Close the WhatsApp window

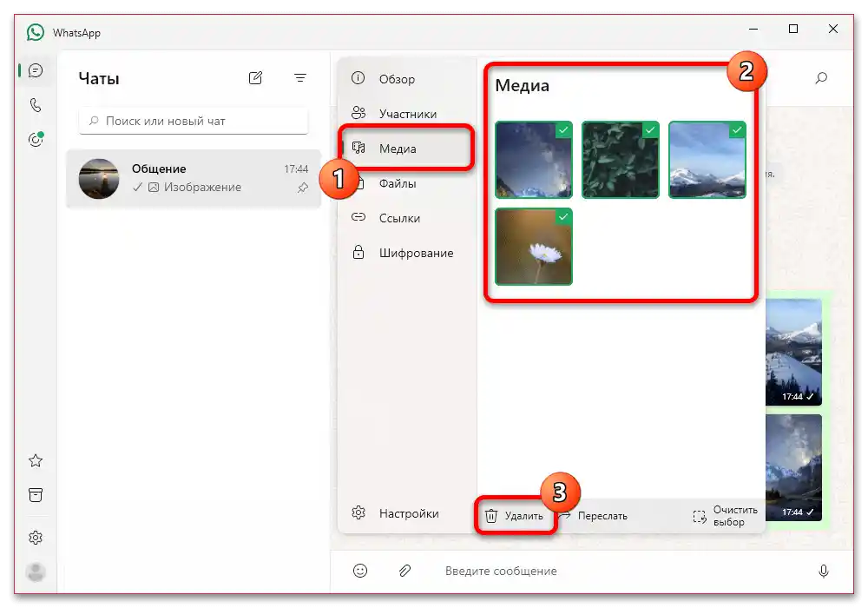(833, 29)
